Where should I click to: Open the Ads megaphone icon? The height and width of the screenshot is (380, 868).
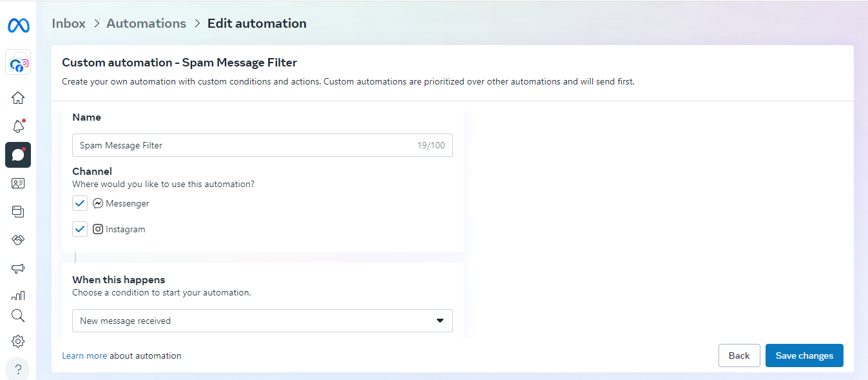18,268
